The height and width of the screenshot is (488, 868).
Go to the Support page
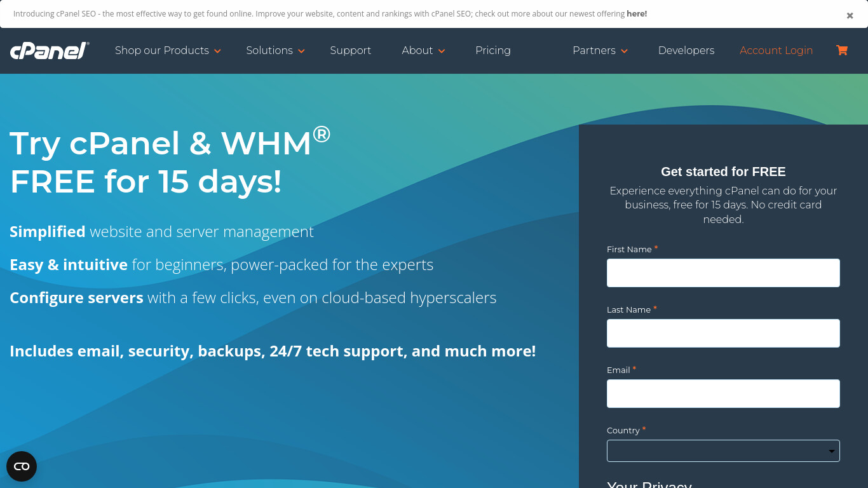click(350, 50)
